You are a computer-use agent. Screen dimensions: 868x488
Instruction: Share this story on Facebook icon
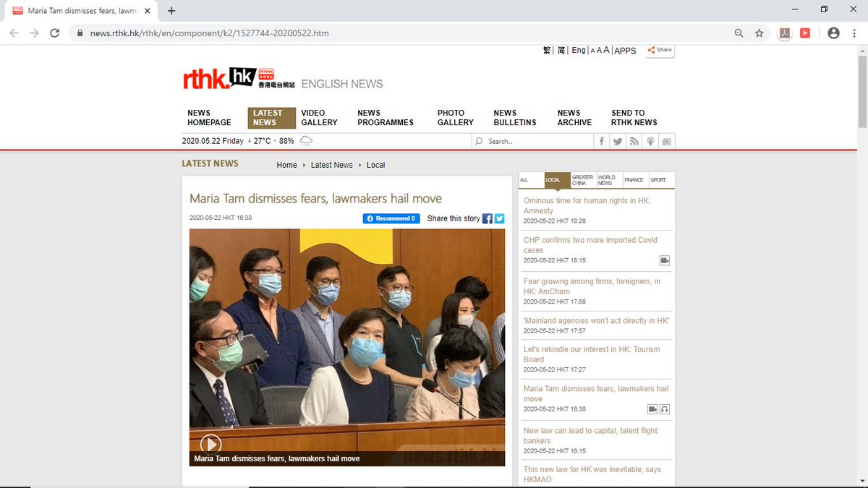click(488, 218)
